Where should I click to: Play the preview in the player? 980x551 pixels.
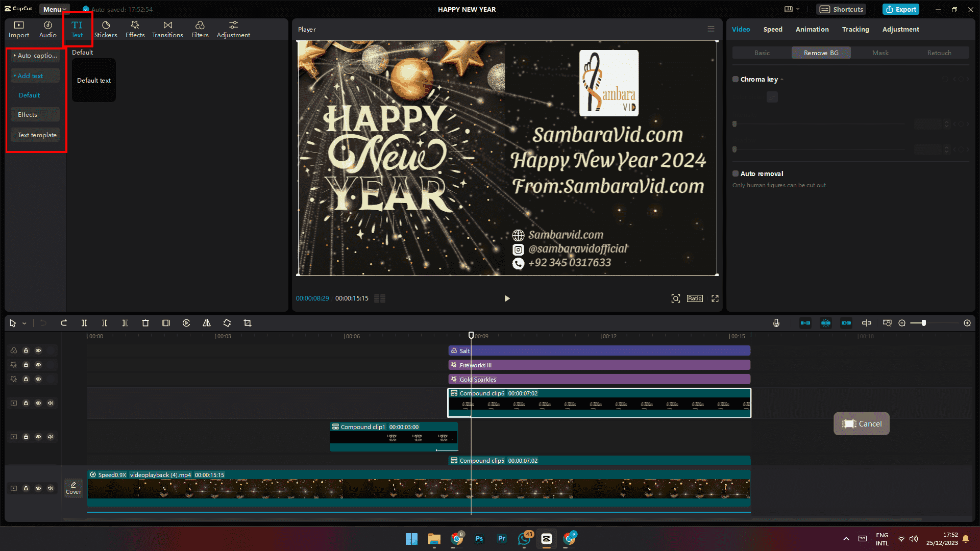click(507, 298)
